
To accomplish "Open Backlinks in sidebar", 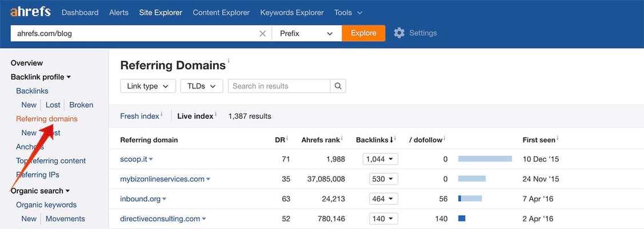I will coord(32,91).
